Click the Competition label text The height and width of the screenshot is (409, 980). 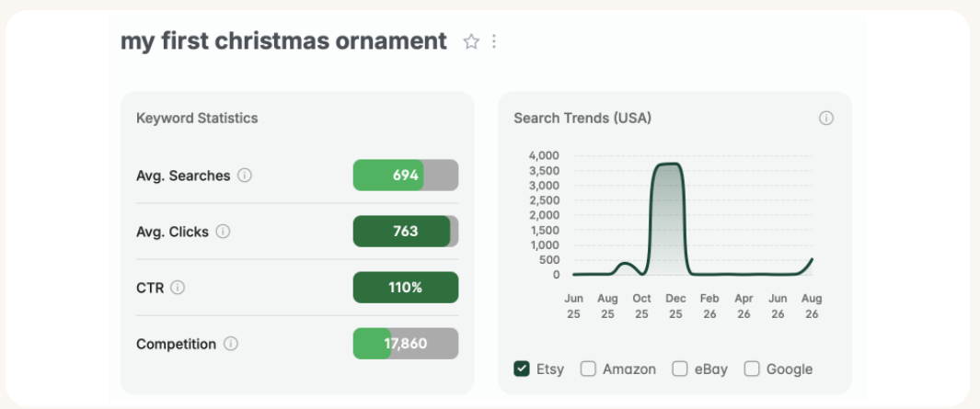point(177,345)
